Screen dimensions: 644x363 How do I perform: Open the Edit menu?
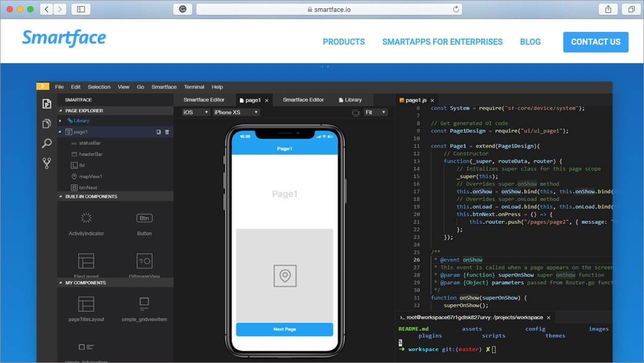point(76,87)
